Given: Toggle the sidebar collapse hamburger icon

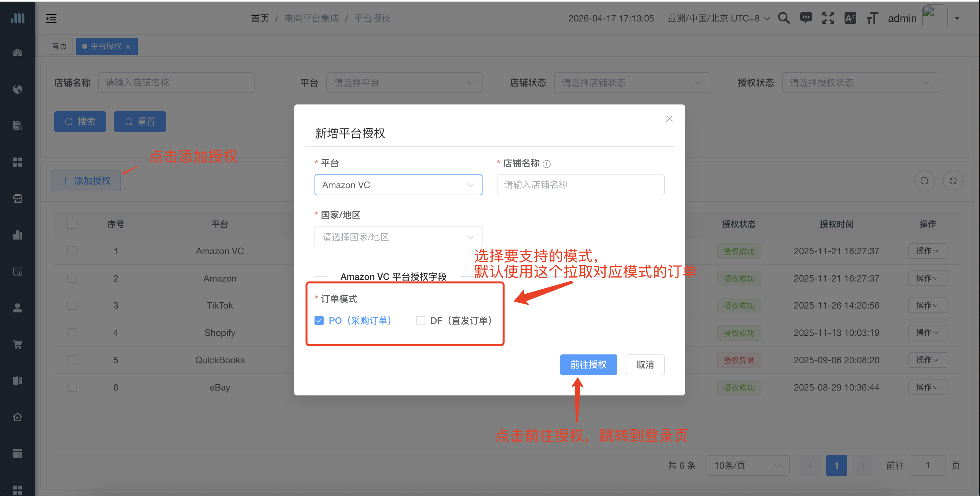Looking at the screenshot, I should (x=51, y=18).
